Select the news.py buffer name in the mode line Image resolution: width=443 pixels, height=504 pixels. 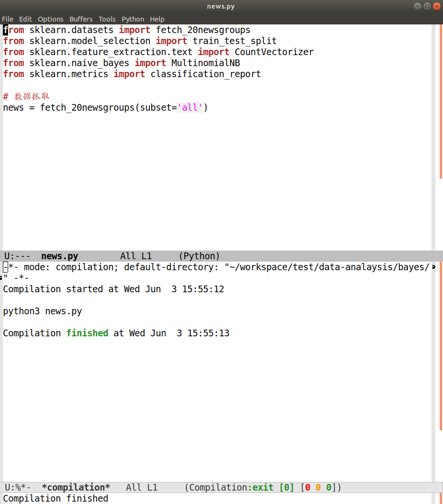pyautogui.click(x=59, y=256)
